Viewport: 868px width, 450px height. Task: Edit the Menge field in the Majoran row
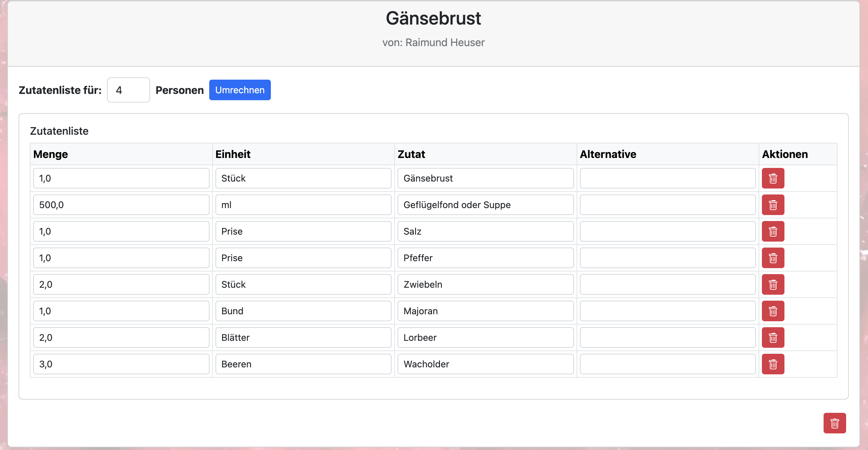point(121,311)
